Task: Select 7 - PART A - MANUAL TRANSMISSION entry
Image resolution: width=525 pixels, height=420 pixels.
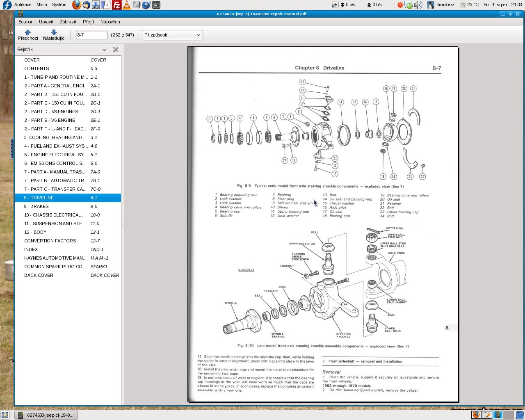Action: [x=68, y=172]
